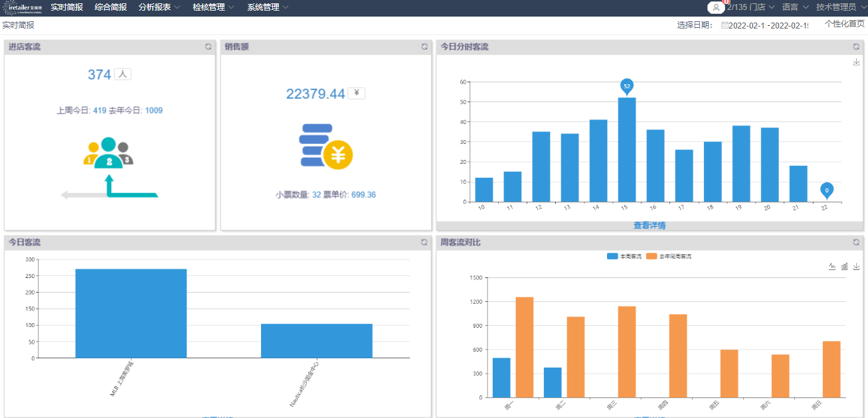Switch 周客流对比 chart to line view
868x418 pixels.
pyautogui.click(x=832, y=267)
